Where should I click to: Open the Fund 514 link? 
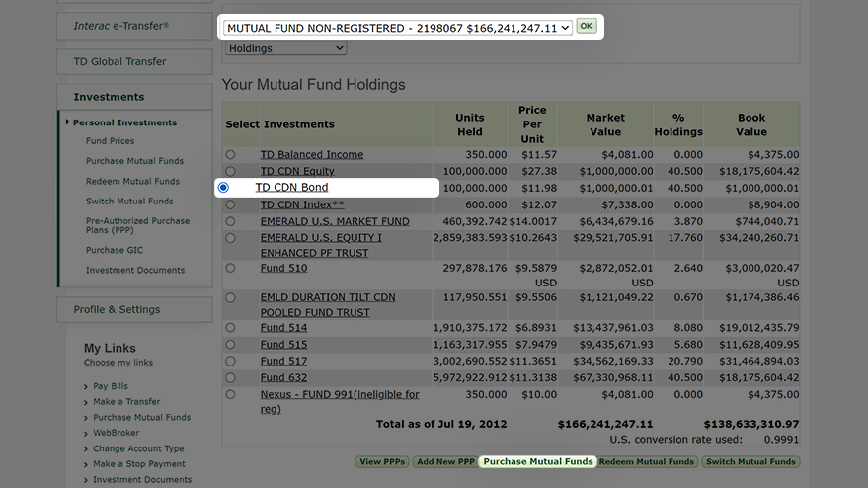[x=284, y=328]
